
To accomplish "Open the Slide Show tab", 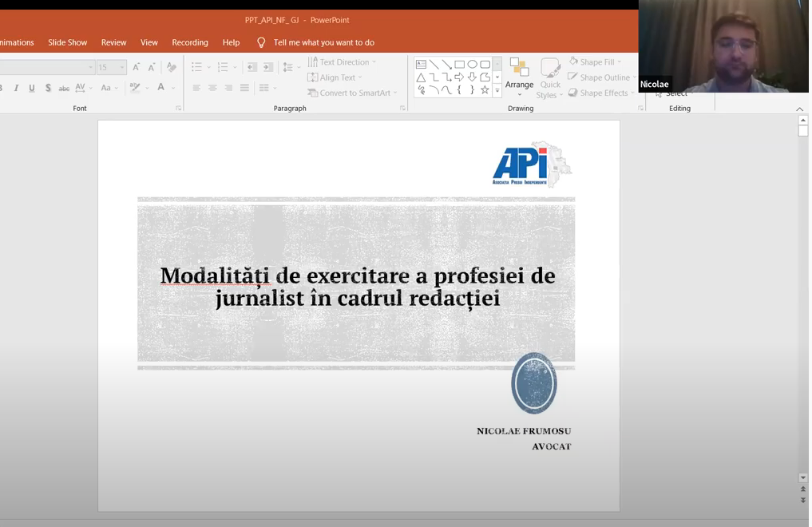I will coord(67,42).
